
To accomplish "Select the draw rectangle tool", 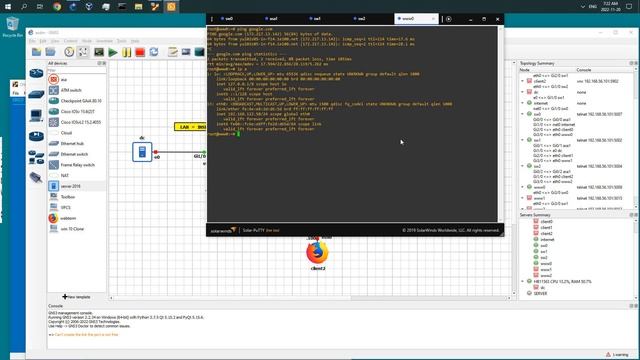I will [199, 52].
